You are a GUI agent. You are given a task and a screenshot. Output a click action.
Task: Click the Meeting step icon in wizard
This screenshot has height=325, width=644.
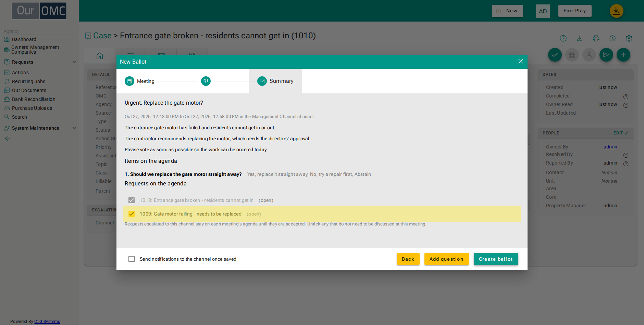(x=129, y=81)
